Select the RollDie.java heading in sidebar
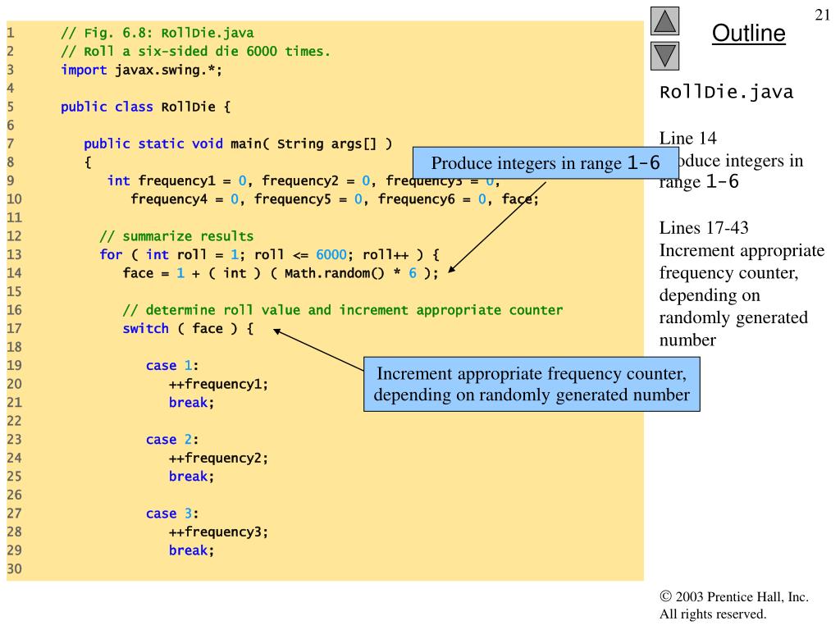This screenshot has width=840, height=630. [726, 92]
